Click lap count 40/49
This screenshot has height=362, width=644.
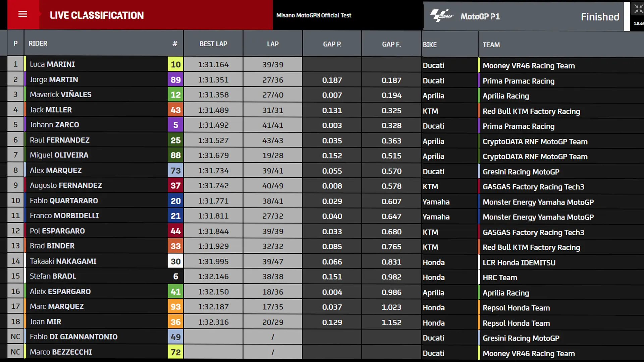click(x=273, y=186)
